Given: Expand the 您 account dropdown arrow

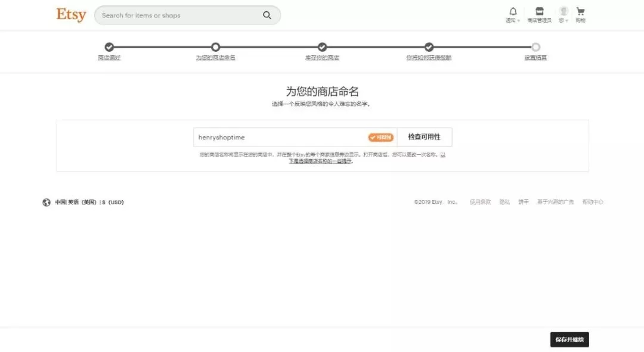Looking at the screenshot, I should [x=566, y=21].
